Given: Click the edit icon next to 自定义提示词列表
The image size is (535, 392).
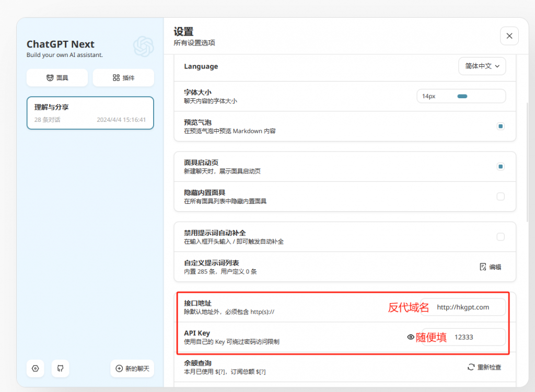Looking at the screenshot, I should tap(483, 267).
